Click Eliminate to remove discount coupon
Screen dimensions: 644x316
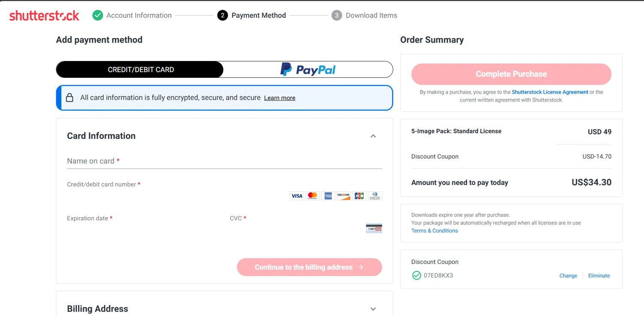tap(599, 276)
